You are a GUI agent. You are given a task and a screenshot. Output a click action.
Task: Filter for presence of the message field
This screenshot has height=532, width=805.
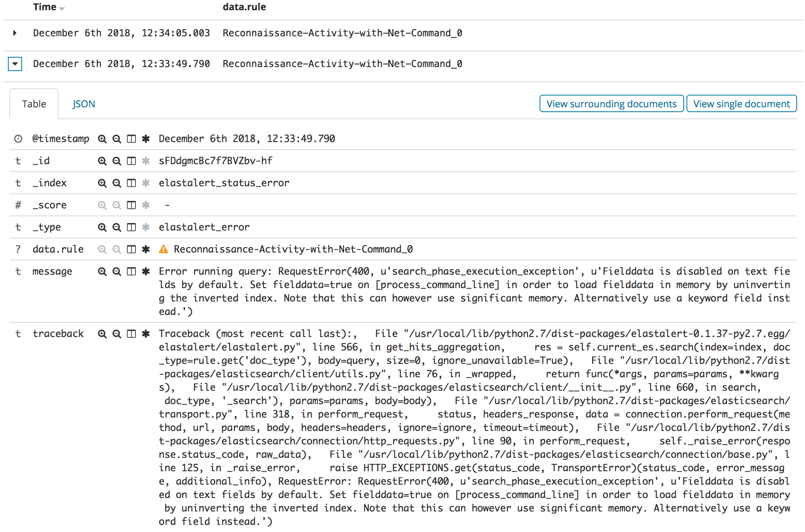pos(145,271)
